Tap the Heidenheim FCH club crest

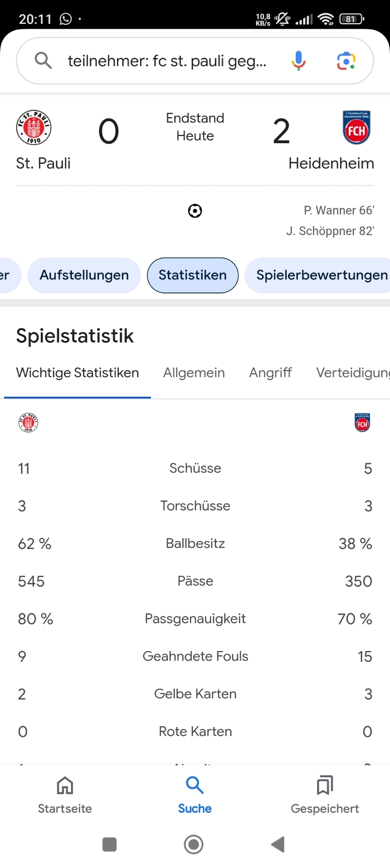click(x=356, y=127)
